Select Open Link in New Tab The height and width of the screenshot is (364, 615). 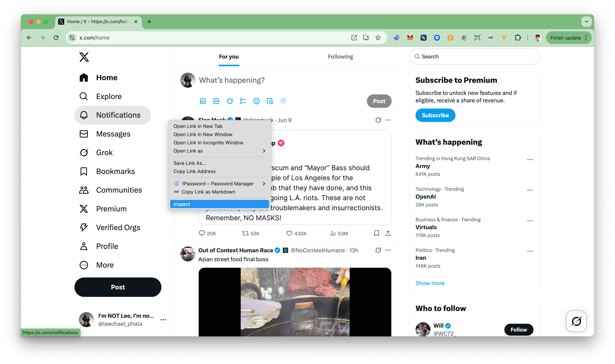click(219, 126)
